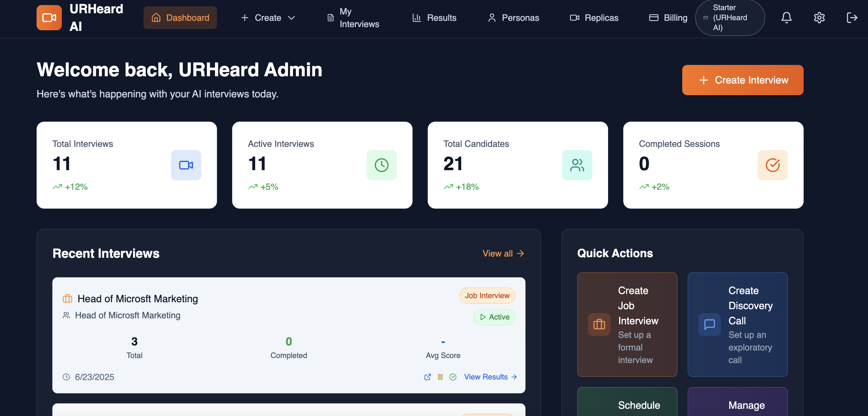Image resolution: width=868 pixels, height=416 pixels.
Task: Open settings via gear icon
Action: (x=819, y=18)
